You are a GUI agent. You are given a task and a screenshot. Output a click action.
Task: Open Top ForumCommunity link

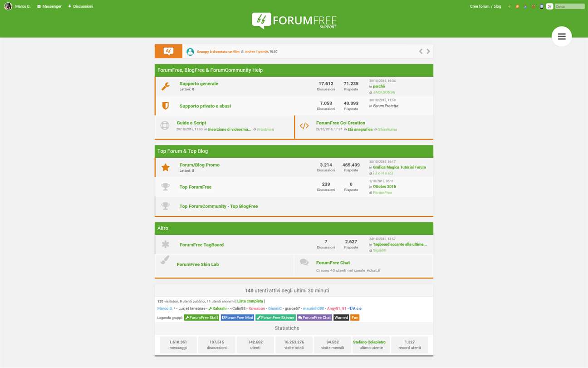[x=203, y=206]
